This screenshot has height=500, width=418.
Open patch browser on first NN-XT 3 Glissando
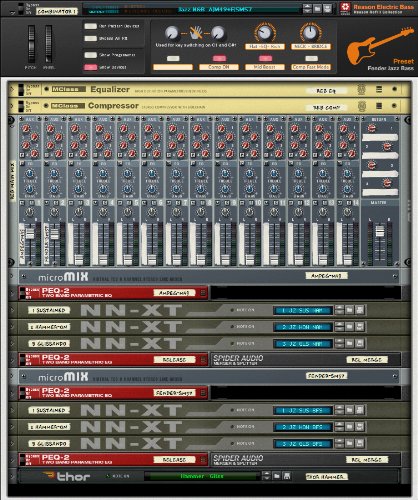click(x=349, y=343)
